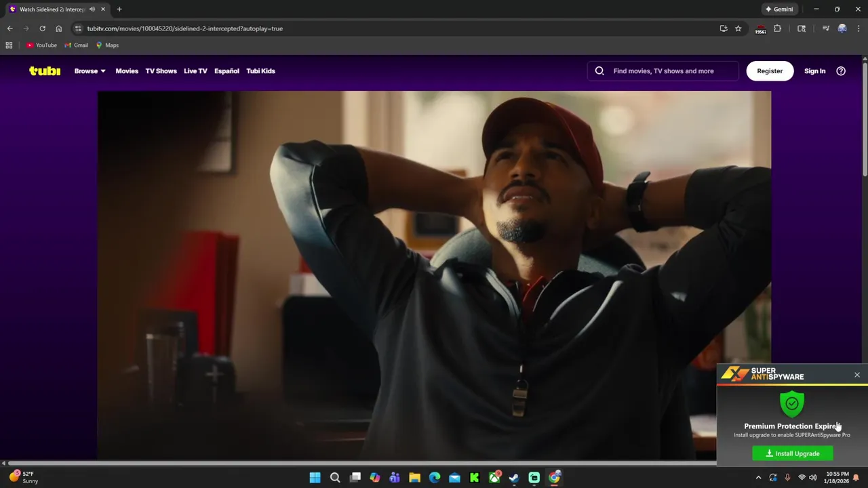Mute the tab using speaker icon
The width and height of the screenshot is (868, 488).
tap(92, 9)
